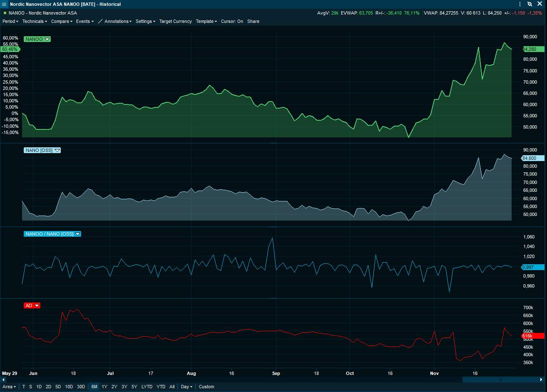This screenshot has height=392, width=547.
Task: Open the Settings dropdown menu
Action: point(145,21)
